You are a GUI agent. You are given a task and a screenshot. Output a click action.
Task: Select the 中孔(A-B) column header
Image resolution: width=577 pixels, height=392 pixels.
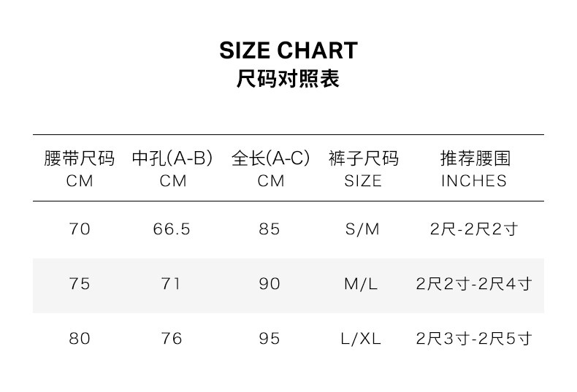172,159
